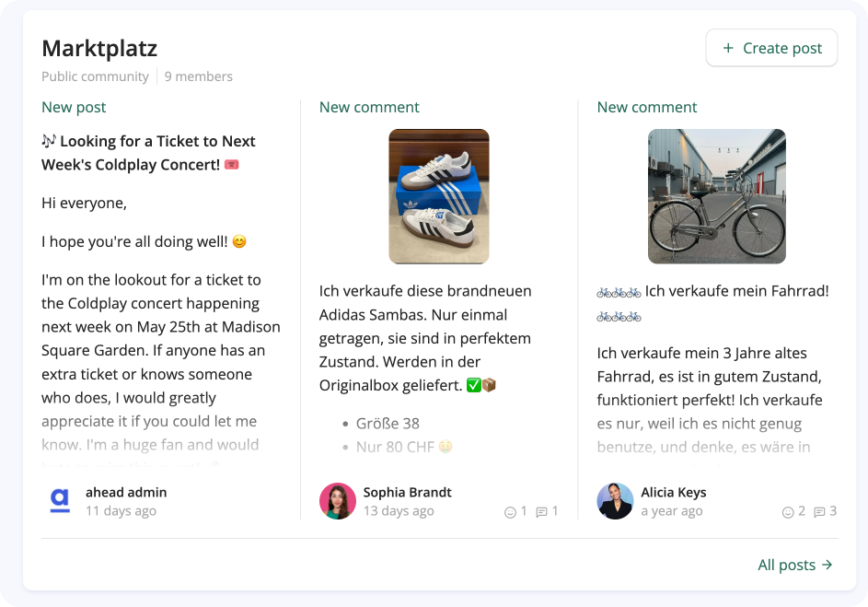The image size is (868, 607).
Task: Click the ahead admin logo avatar
Action: (x=60, y=501)
